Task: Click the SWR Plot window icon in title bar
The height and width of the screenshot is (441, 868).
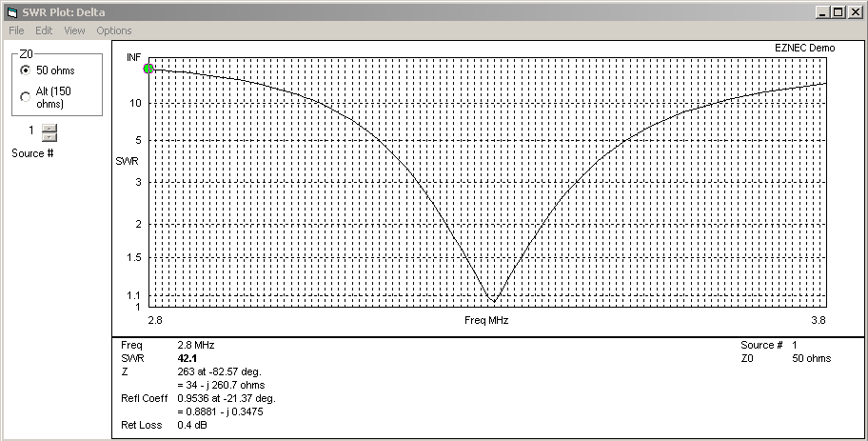Action: (11, 11)
